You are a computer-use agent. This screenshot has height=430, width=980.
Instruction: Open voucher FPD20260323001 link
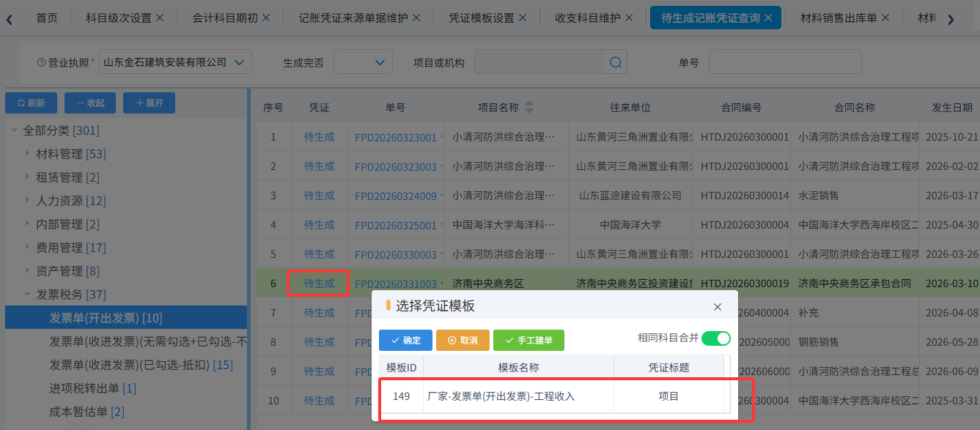pos(396,137)
